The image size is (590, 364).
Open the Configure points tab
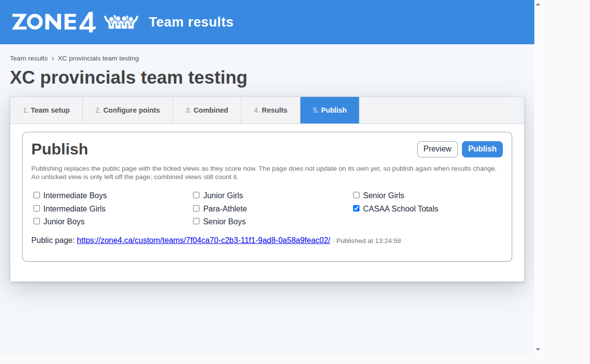pyautogui.click(x=128, y=110)
